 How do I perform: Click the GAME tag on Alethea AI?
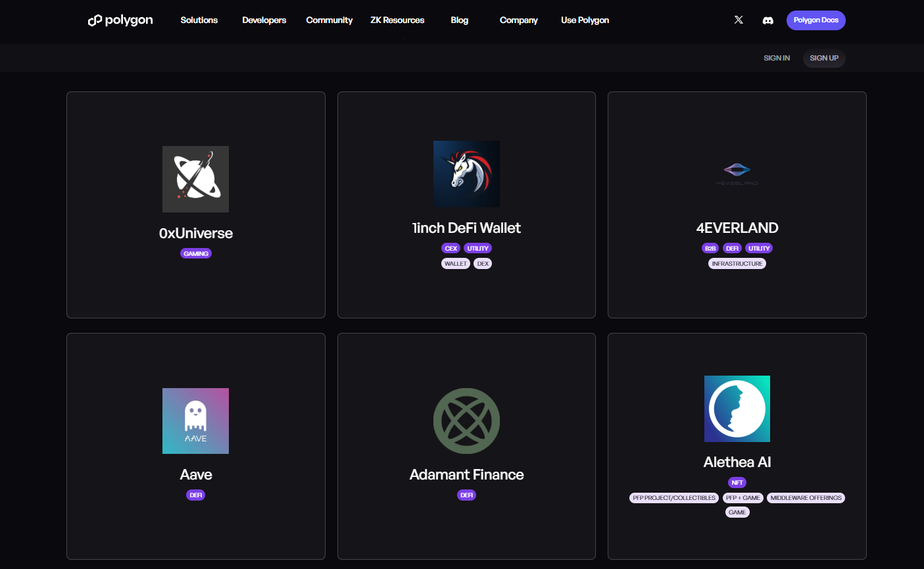pos(737,512)
